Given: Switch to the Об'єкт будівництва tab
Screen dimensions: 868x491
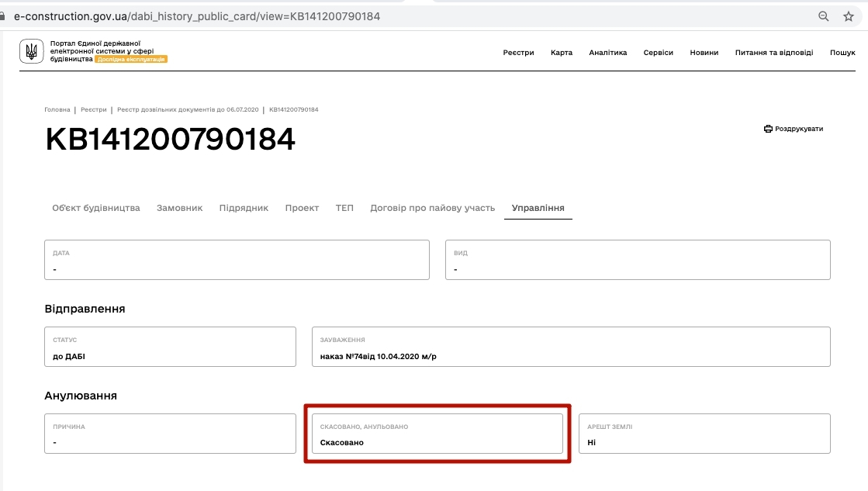Looking at the screenshot, I should (x=95, y=208).
